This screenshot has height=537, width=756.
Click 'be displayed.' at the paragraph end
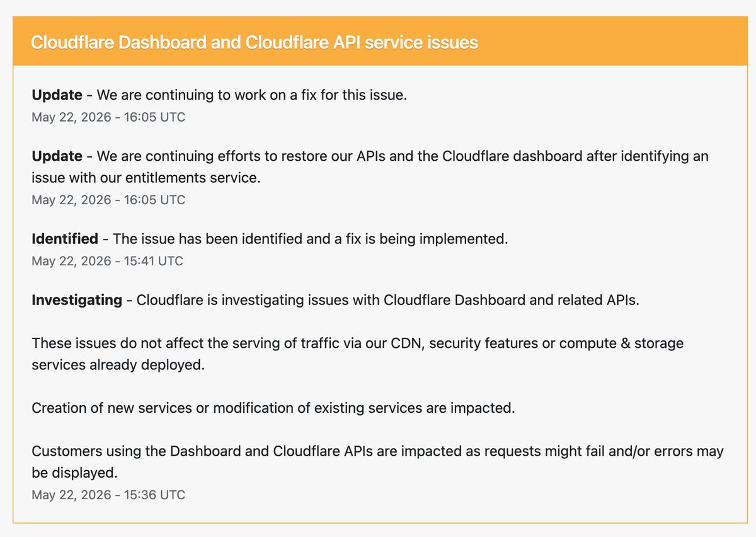[74, 473]
